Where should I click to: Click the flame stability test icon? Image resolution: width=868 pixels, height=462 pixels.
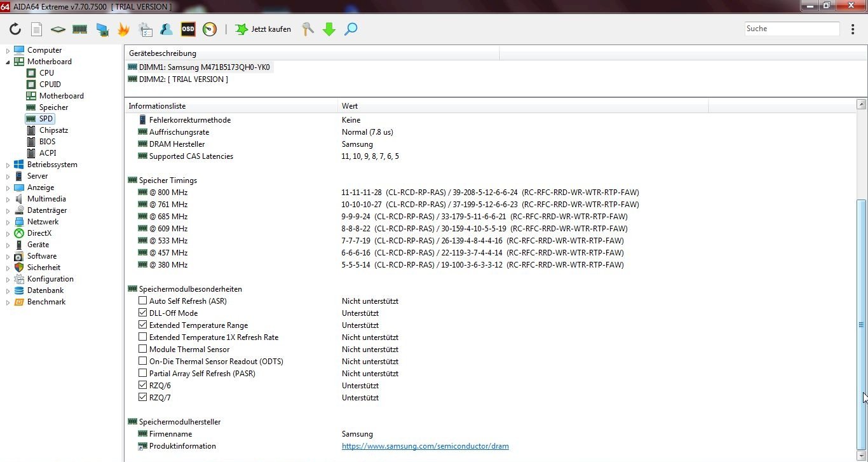123,29
